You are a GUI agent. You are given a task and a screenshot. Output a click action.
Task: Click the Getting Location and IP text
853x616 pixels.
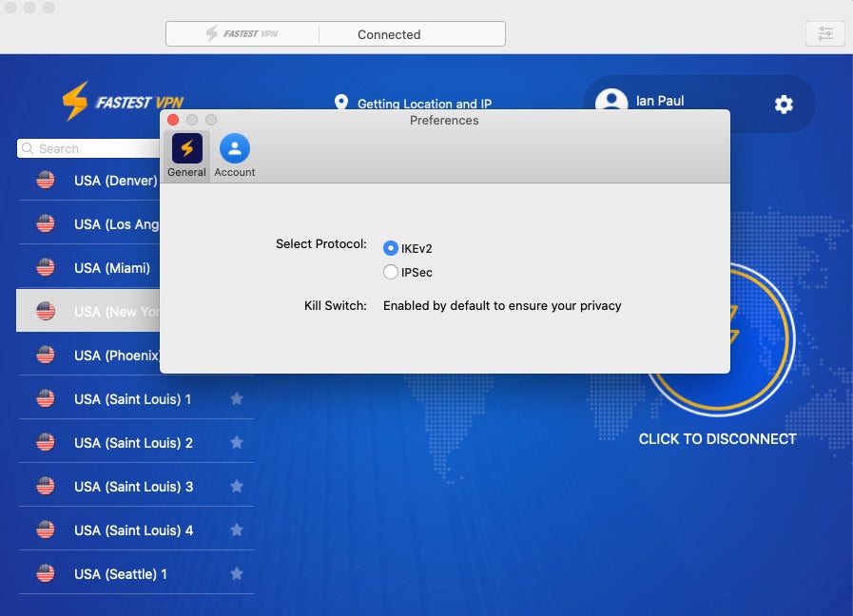click(x=424, y=104)
